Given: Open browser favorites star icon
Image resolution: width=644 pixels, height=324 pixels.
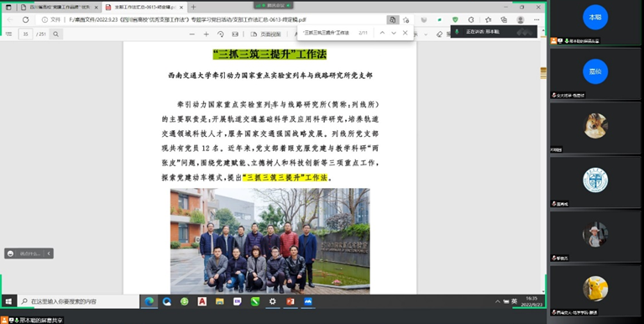Looking at the screenshot, I should [488, 19].
